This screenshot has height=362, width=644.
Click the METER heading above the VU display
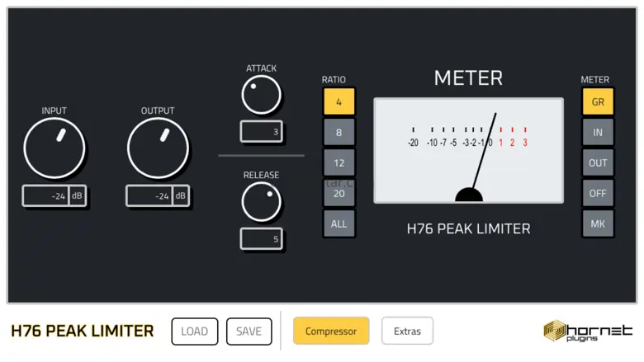(x=468, y=78)
